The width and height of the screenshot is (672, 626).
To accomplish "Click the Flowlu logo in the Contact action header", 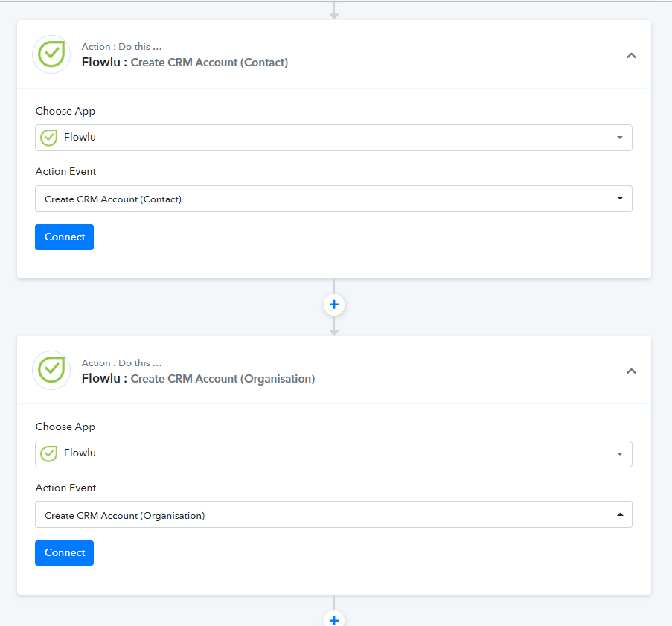I will [51, 54].
